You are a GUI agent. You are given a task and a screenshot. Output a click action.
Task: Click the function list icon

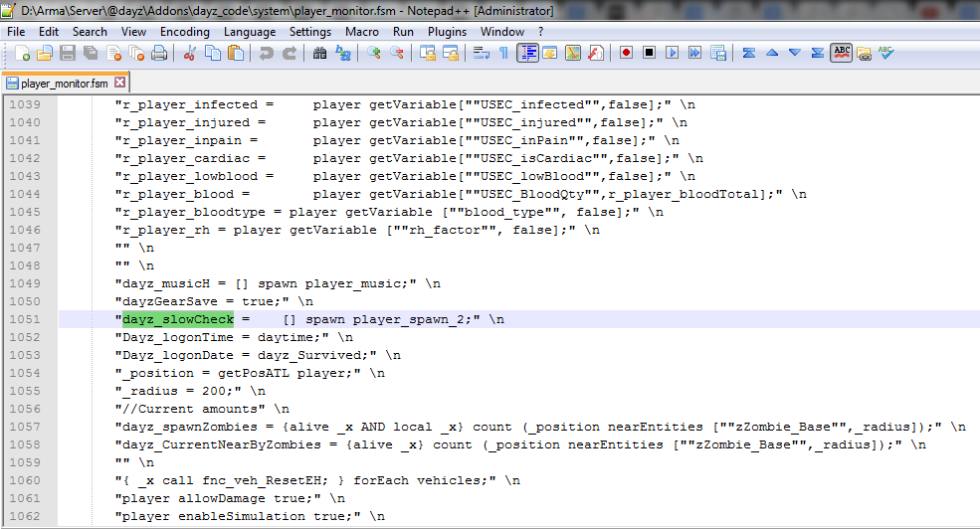[x=596, y=54]
